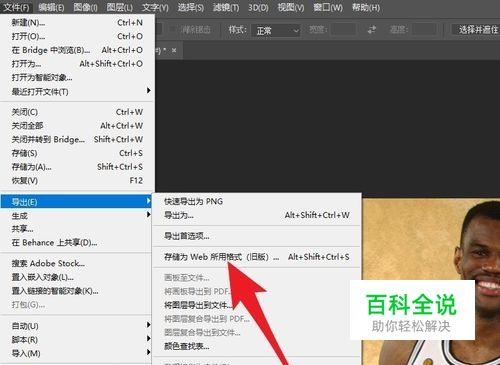Select 导出为... submenu entry
The width and height of the screenshot is (500, 365).
pyautogui.click(x=257, y=215)
